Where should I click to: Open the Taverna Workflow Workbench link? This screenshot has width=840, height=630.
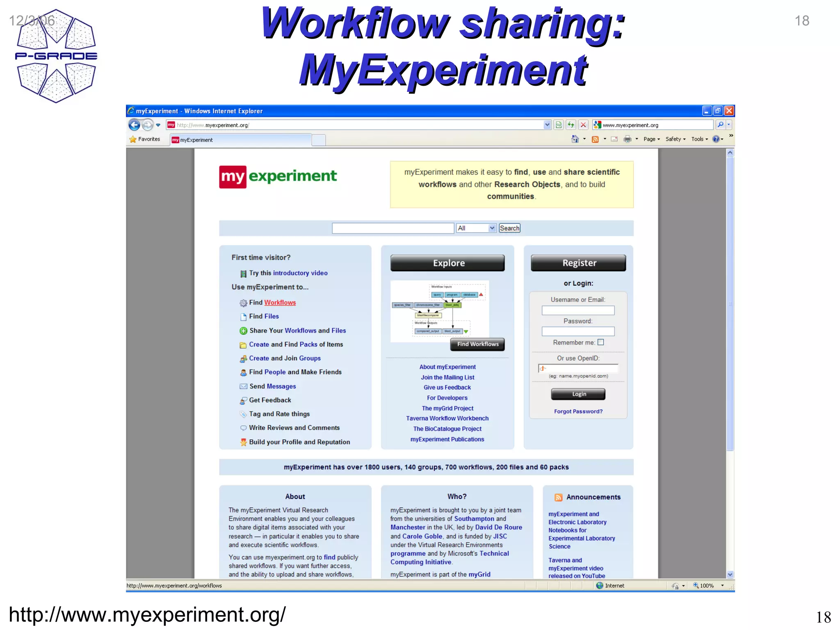tap(447, 418)
